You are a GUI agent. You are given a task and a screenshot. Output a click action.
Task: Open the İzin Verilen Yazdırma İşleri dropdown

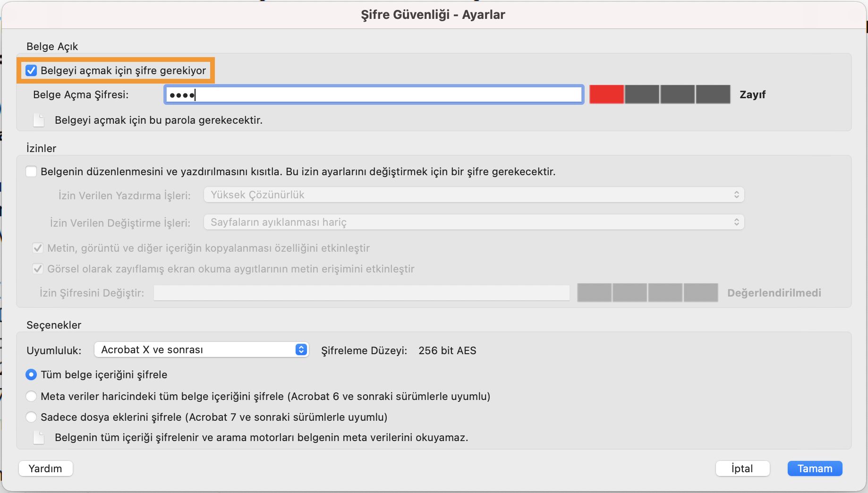coord(474,195)
